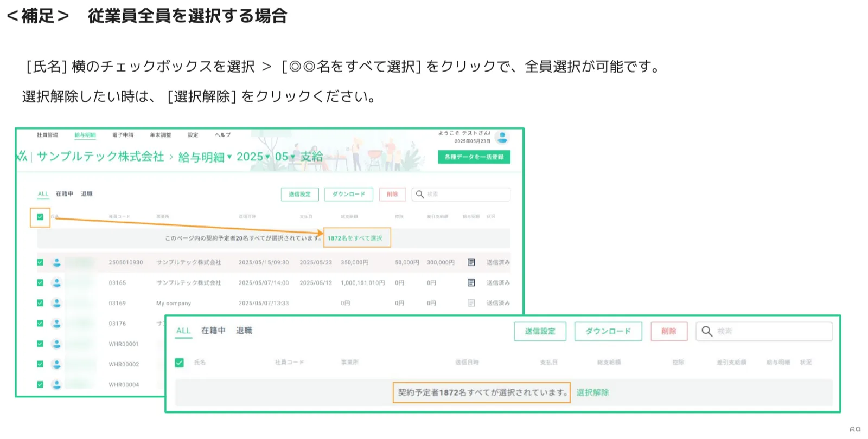This screenshot has height=439, width=868.
Task: Open the 給与明細 item in the top menu
Action: point(85,135)
